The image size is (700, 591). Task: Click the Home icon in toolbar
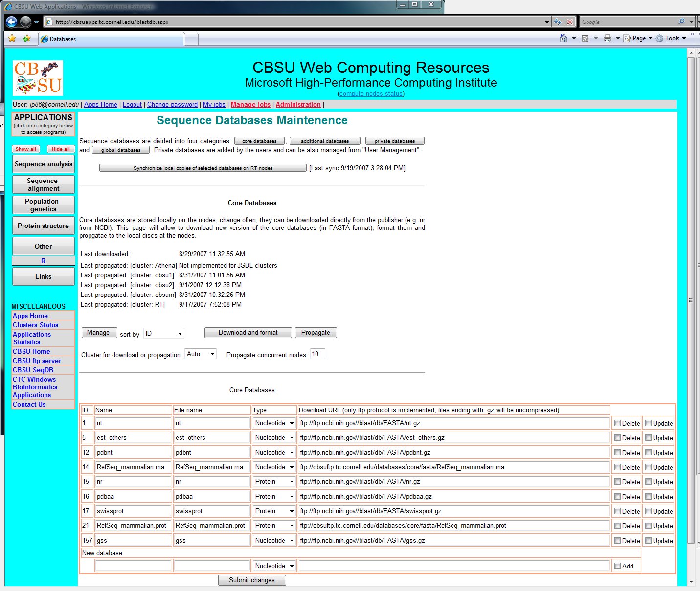point(564,38)
